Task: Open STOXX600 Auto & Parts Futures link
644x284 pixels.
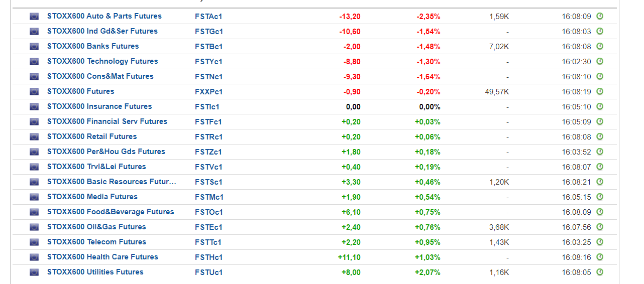Action: point(104,16)
